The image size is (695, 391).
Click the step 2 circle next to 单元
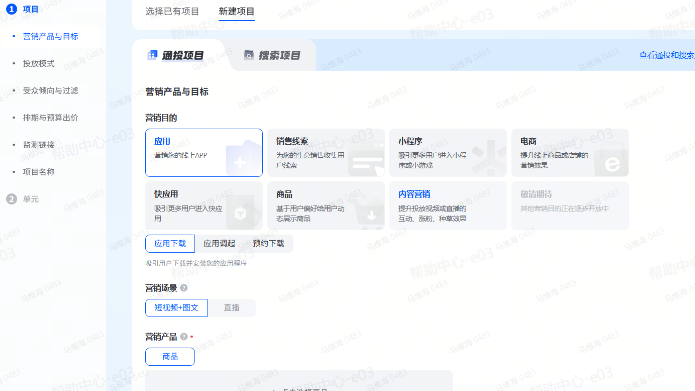11,199
